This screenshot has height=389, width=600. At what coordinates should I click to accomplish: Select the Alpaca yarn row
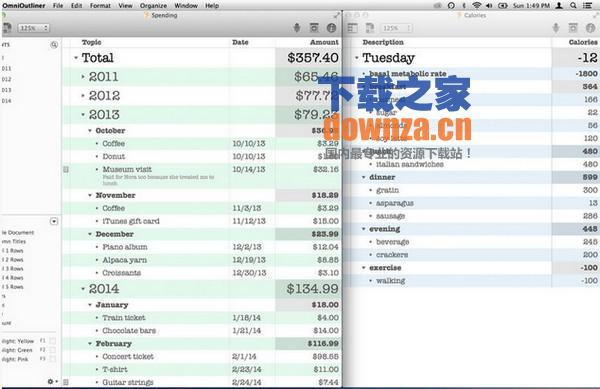(x=201, y=260)
